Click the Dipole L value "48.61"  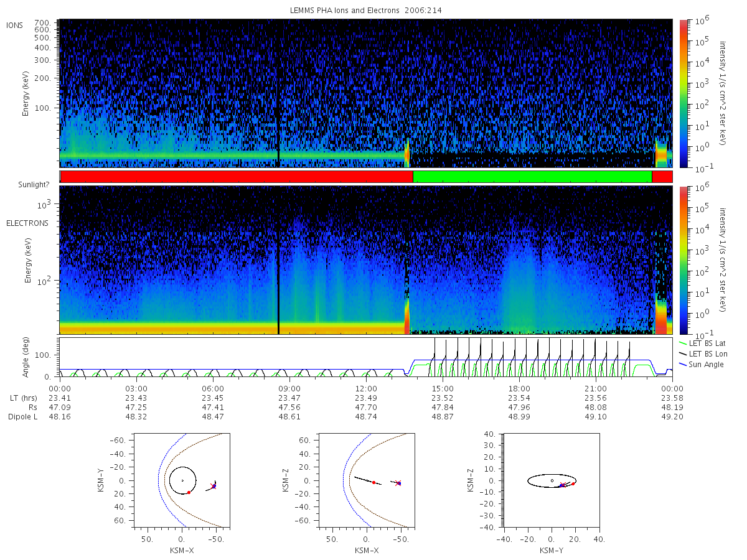(289, 417)
